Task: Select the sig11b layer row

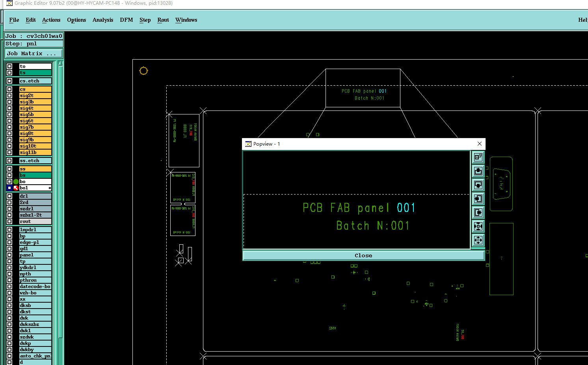Action: coord(35,152)
